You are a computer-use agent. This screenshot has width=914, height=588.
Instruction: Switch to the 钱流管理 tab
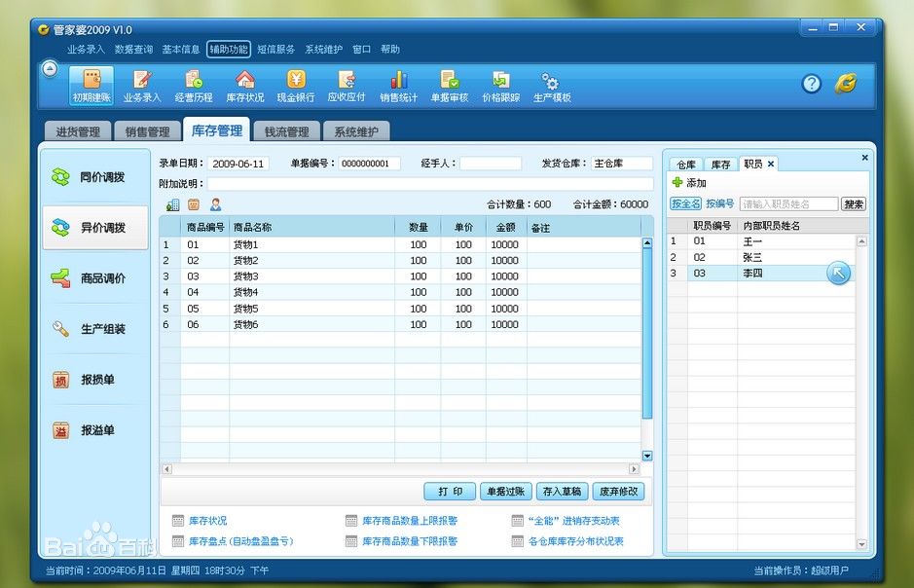pos(286,129)
